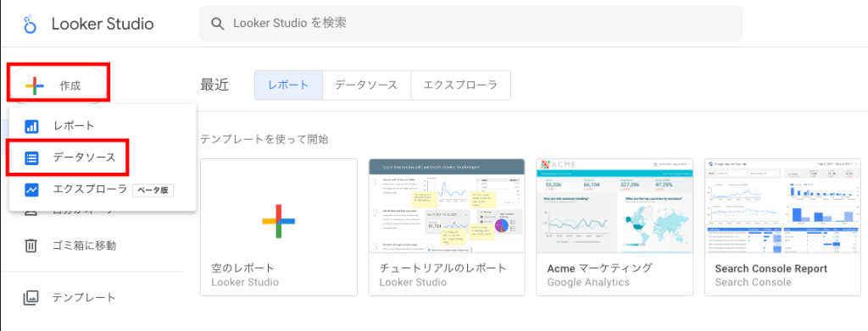Open the 作成 create button
The image size is (868, 331).
(58, 86)
